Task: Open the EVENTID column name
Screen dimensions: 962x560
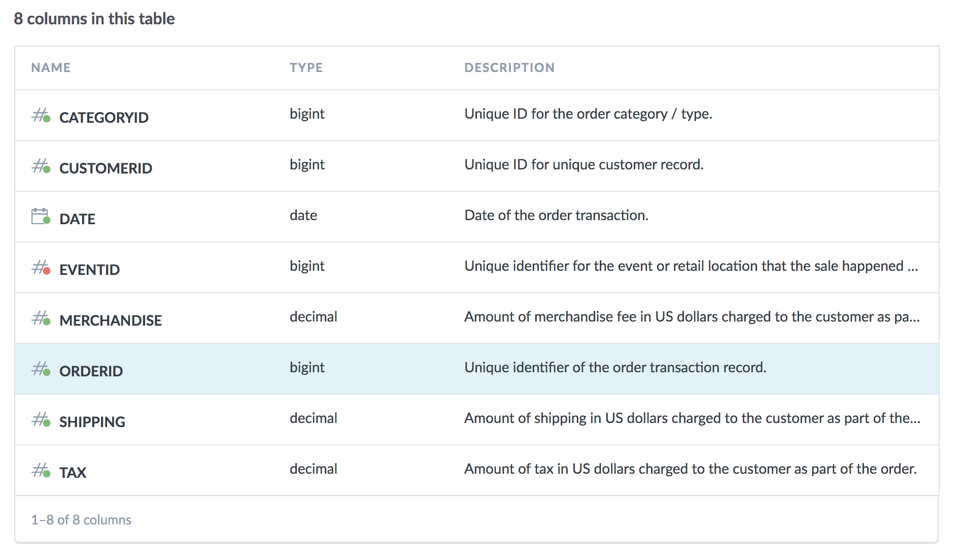Action: point(89,269)
